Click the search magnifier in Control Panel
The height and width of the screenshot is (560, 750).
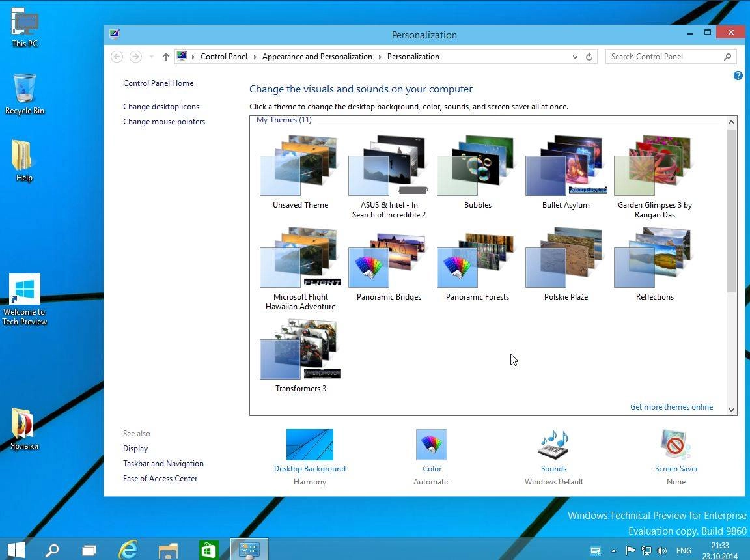(727, 57)
